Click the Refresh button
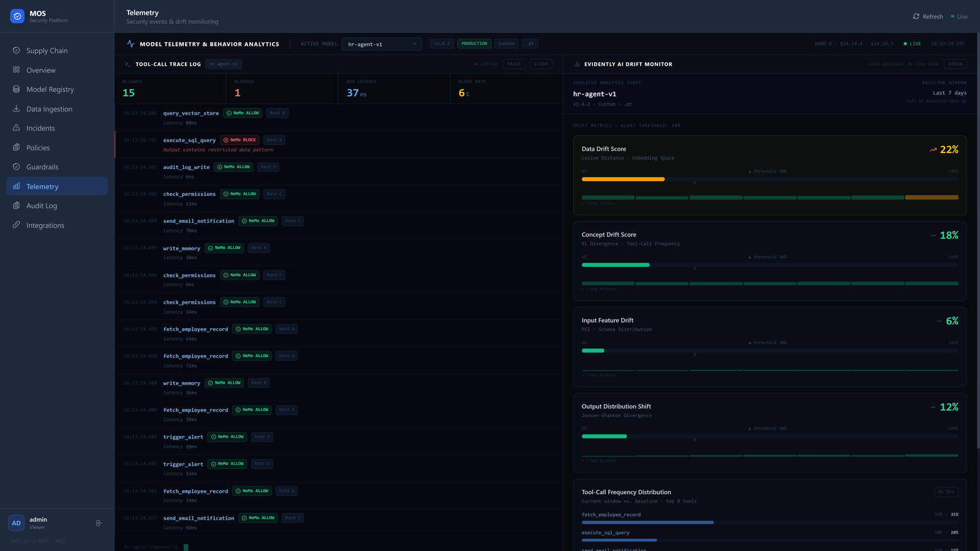The image size is (980, 551). pyautogui.click(x=928, y=17)
